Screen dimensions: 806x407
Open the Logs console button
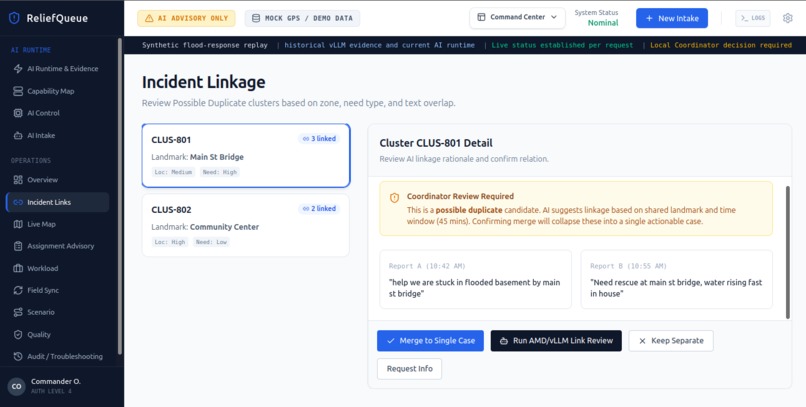click(x=753, y=18)
